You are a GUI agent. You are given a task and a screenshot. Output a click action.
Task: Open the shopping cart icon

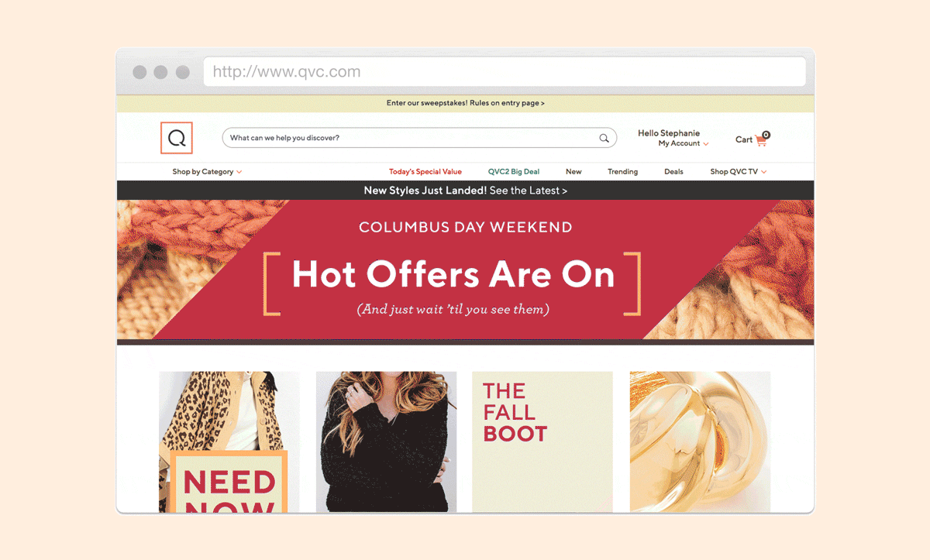click(761, 139)
